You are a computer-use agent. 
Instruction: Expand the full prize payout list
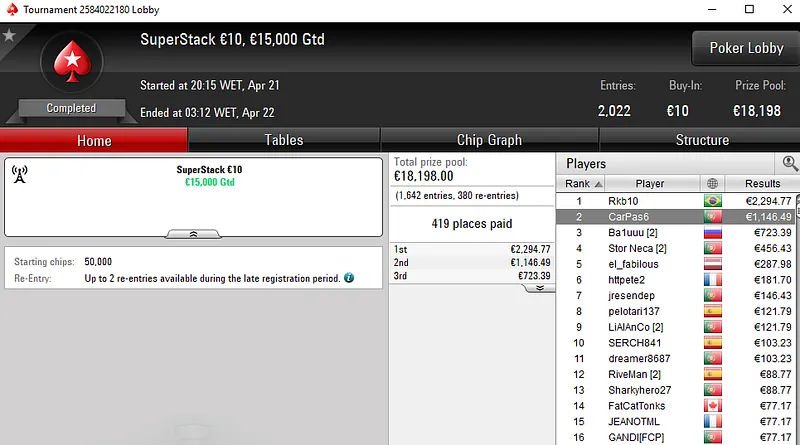click(x=539, y=287)
